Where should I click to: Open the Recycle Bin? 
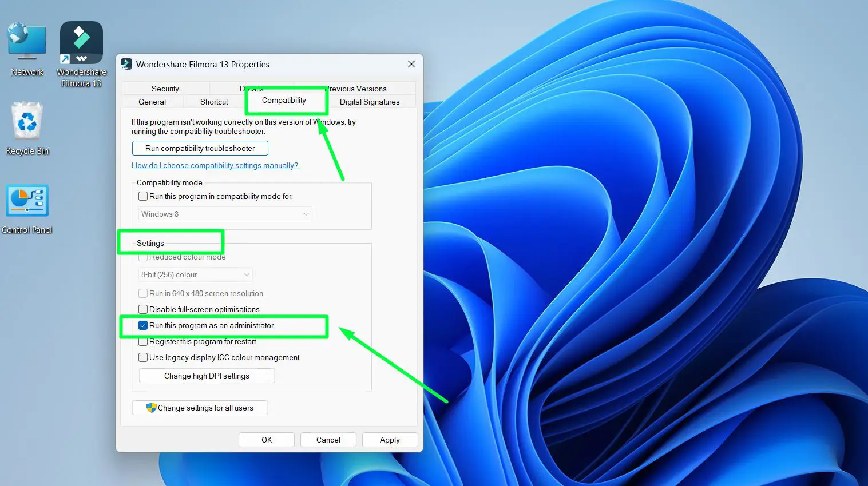[26, 121]
